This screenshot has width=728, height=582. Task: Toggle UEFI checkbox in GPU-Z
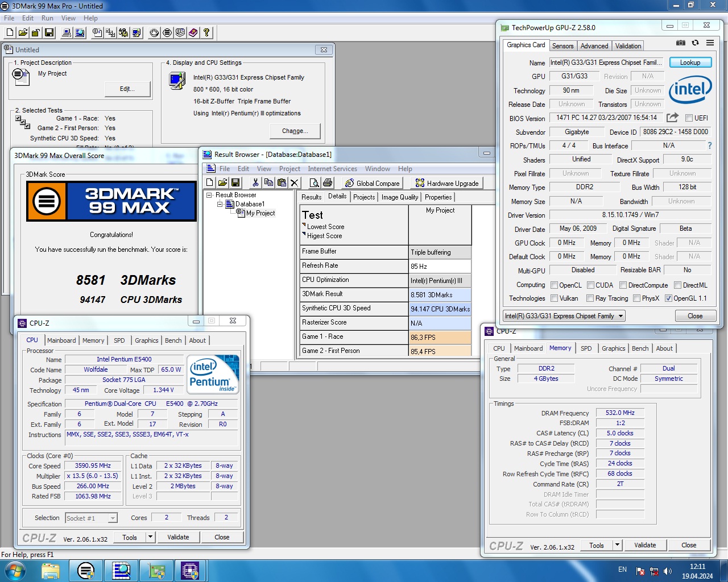pyautogui.click(x=689, y=118)
